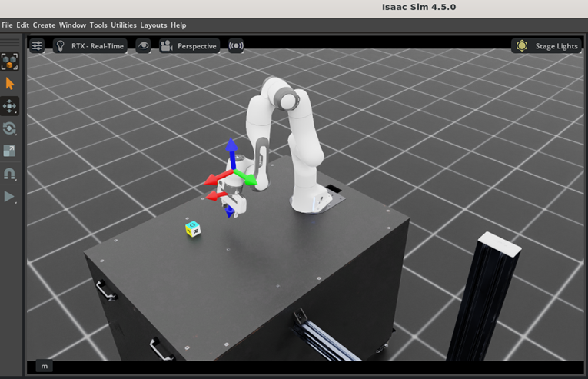Activate the Scale tool in left toolbar
Screen dimensions: 588x379
point(10,151)
